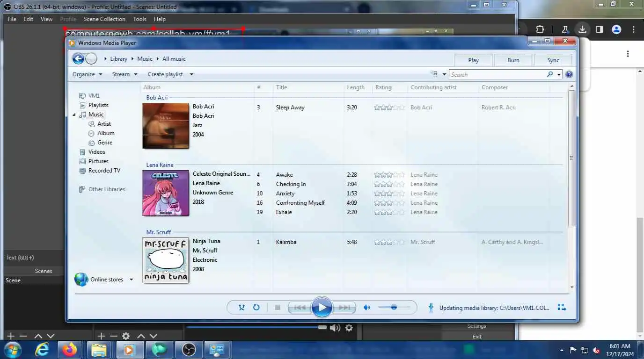Click the Stop playback button
The width and height of the screenshot is (644, 359).
click(278, 308)
